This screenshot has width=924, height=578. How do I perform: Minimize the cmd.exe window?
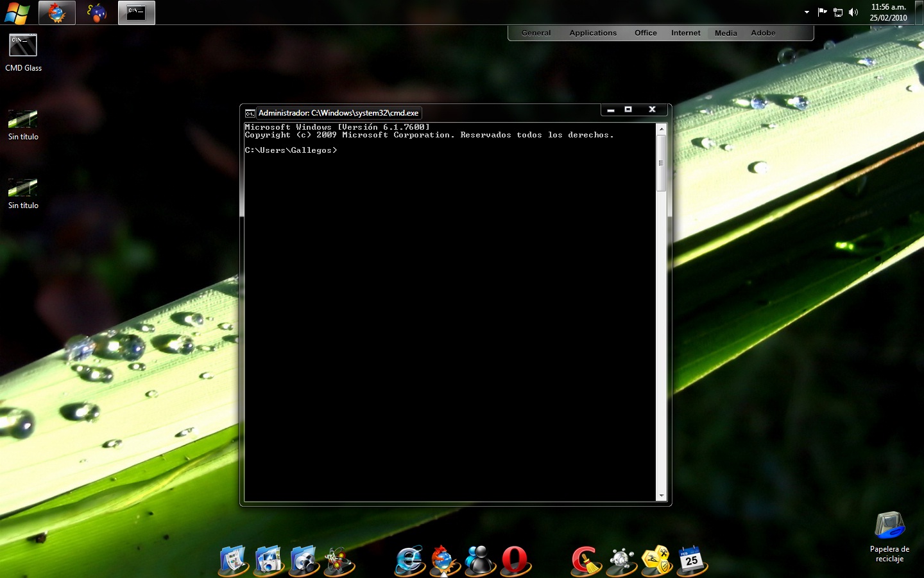click(611, 110)
